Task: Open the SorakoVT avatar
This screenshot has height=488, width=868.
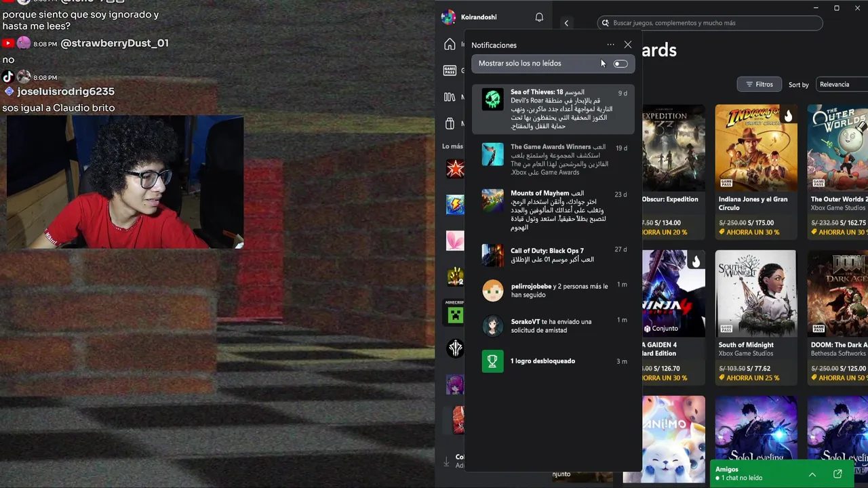Action: pyautogui.click(x=493, y=326)
